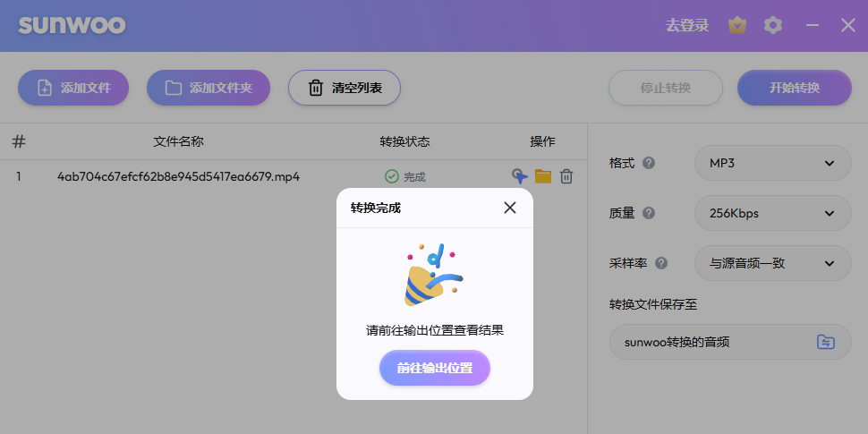868x434 pixels.
Task: Open the 256Kbps quality dropdown
Action: (x=772, y=213)
